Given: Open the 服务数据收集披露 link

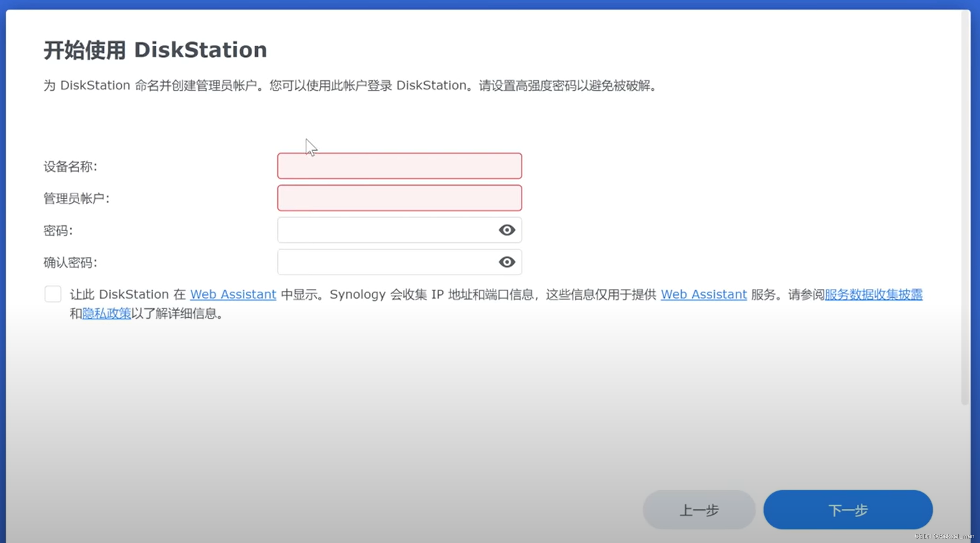Looking at the screenshot, I should (873, 294).
